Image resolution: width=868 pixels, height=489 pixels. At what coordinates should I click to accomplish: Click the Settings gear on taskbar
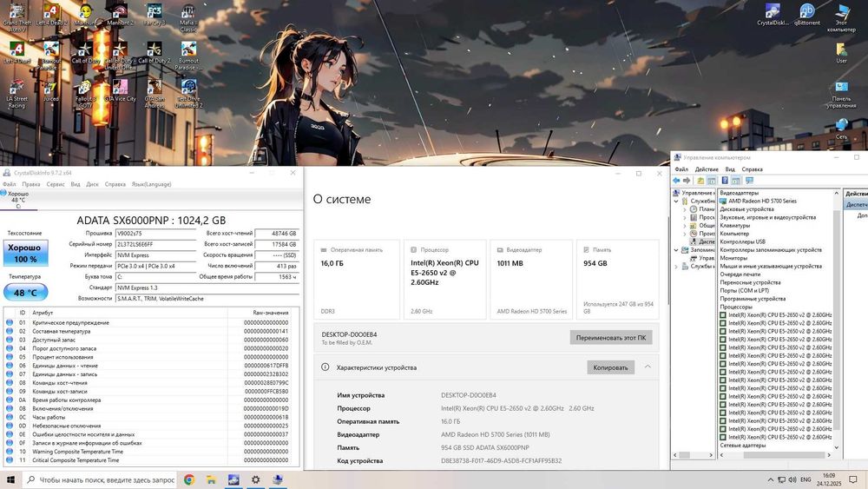pos(255,479)
